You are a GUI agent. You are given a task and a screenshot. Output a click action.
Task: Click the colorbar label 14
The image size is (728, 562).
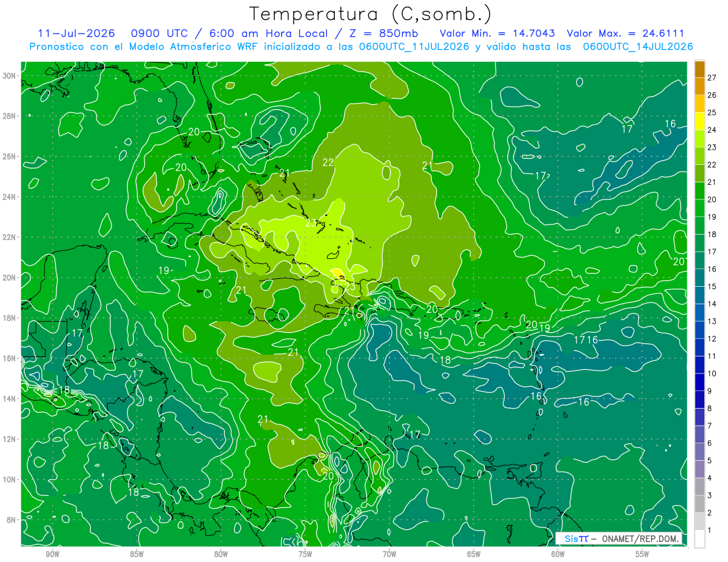coord(712,304)
